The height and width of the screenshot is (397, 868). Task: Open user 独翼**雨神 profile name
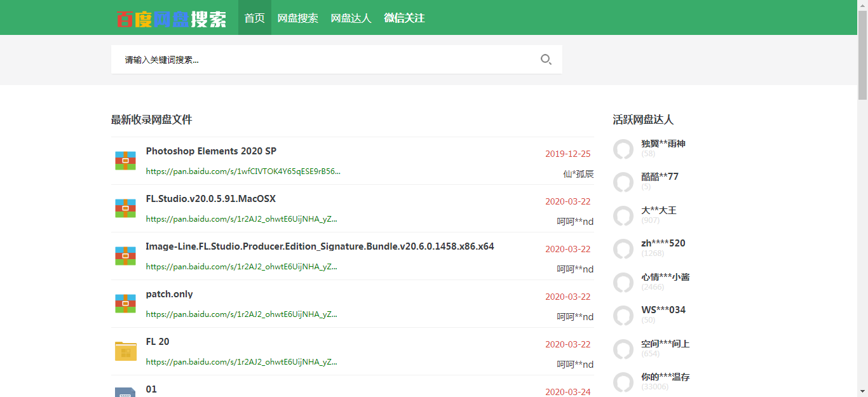[x=663, y=144]
